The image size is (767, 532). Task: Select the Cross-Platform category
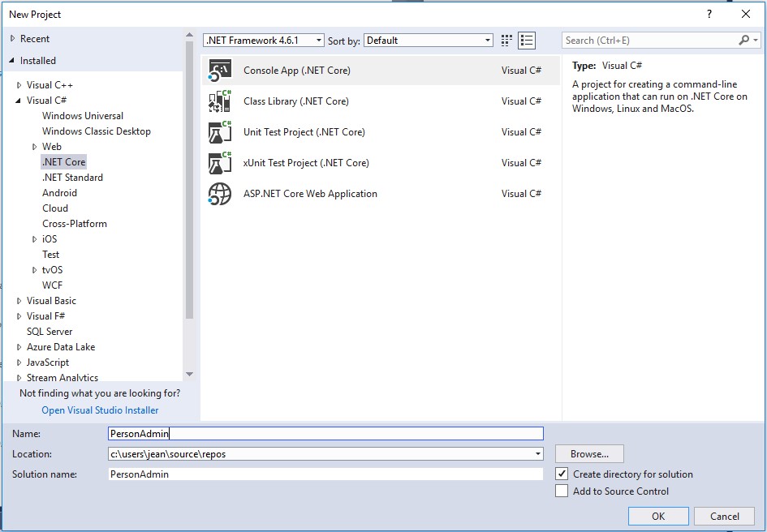point(75,224)
